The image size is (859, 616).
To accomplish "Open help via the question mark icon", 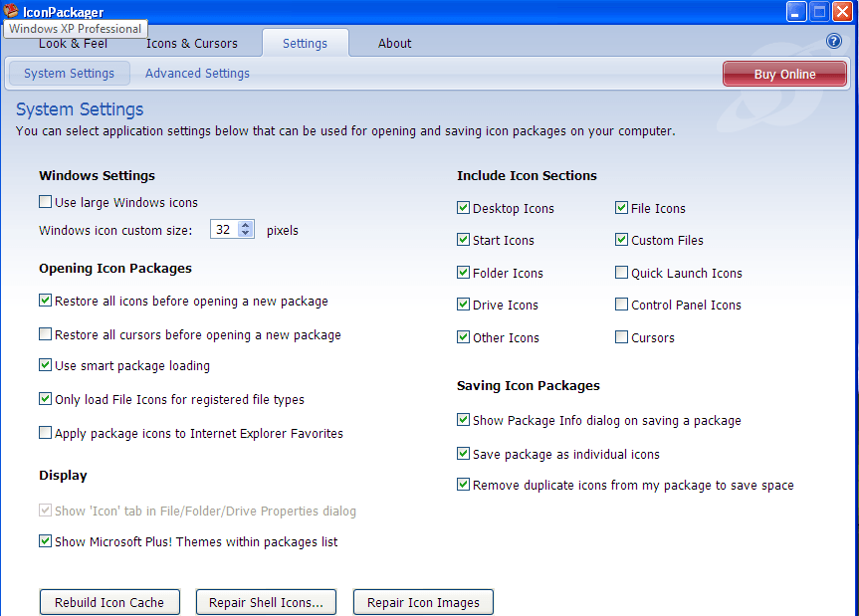I will coord(833,41).
